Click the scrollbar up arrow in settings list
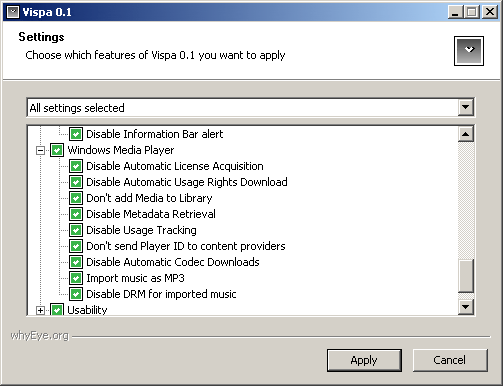 [x=465, y=134]
